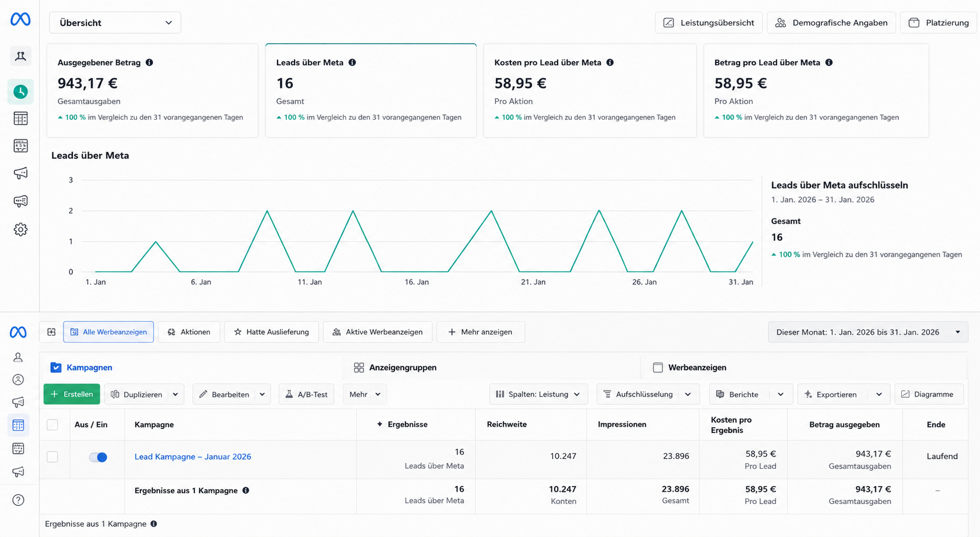Select the highlighted blue table icon in lower sidebar

[x=19, y=425]
